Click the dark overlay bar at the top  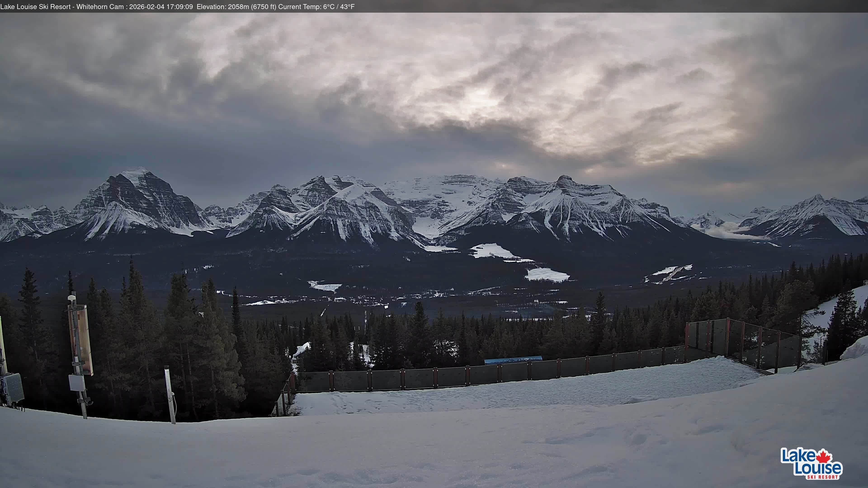coord(606,6)
